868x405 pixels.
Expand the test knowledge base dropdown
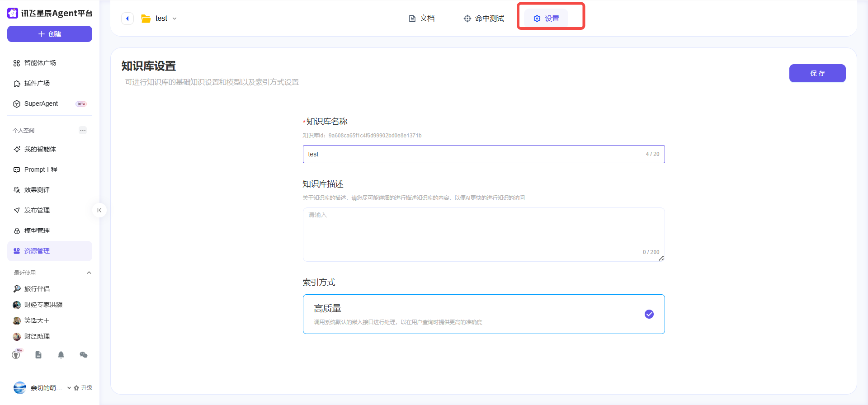(175, 19)
